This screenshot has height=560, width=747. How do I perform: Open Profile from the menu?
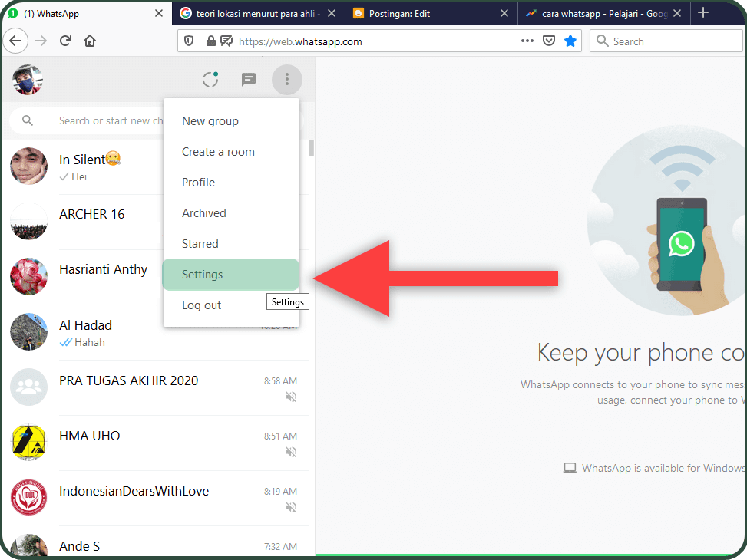pos(231,183)
